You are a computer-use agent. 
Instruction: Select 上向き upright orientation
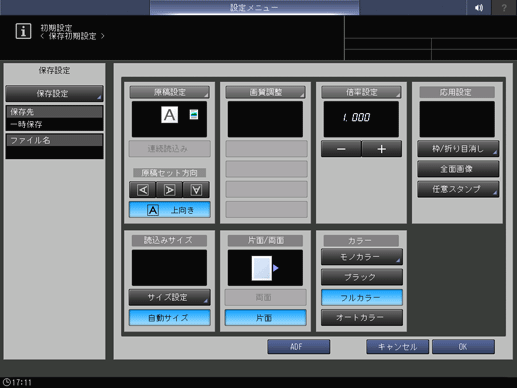pos(170,210)
